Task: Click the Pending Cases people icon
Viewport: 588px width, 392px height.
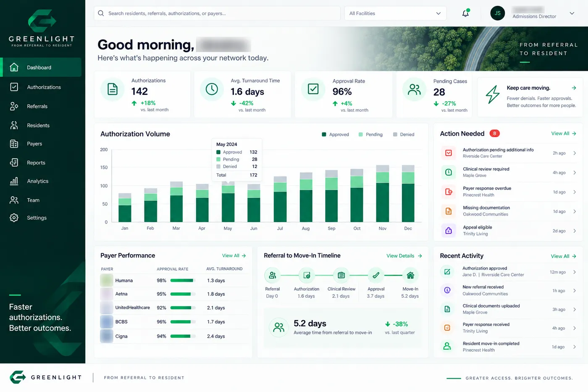Action: pos(414,89)
